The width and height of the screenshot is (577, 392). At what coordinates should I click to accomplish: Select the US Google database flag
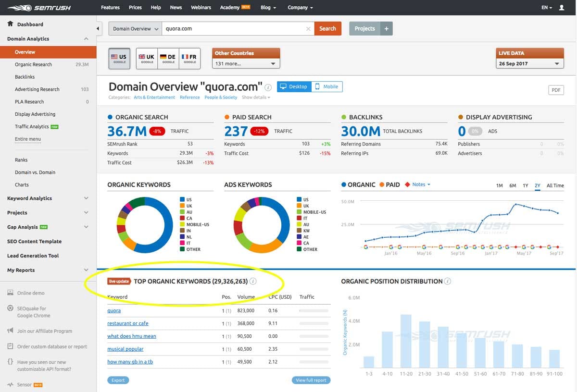click(x=119, y=59)
